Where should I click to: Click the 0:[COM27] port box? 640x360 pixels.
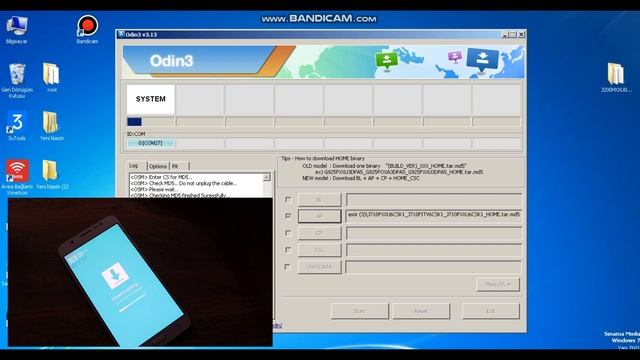[151, 143]
